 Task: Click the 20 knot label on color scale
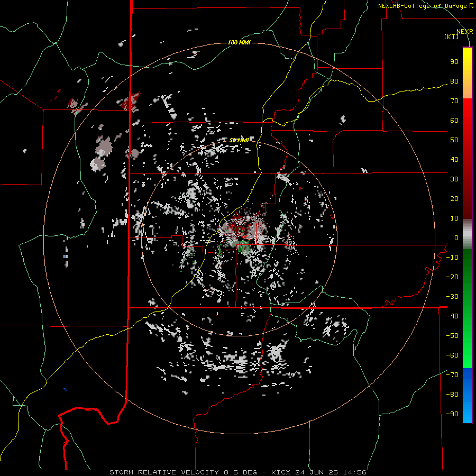tap(454, 199)
